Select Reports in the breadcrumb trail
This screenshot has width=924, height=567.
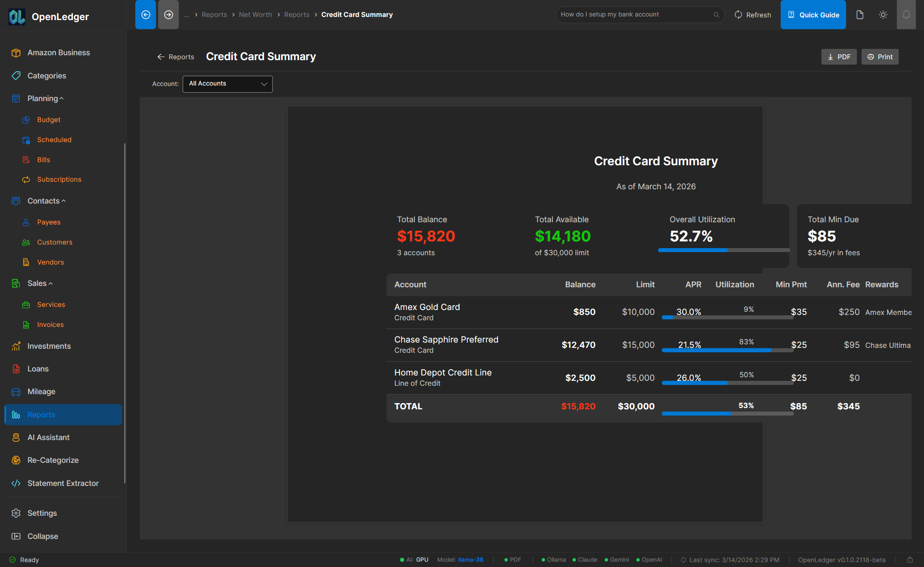(x=215, y=14)
